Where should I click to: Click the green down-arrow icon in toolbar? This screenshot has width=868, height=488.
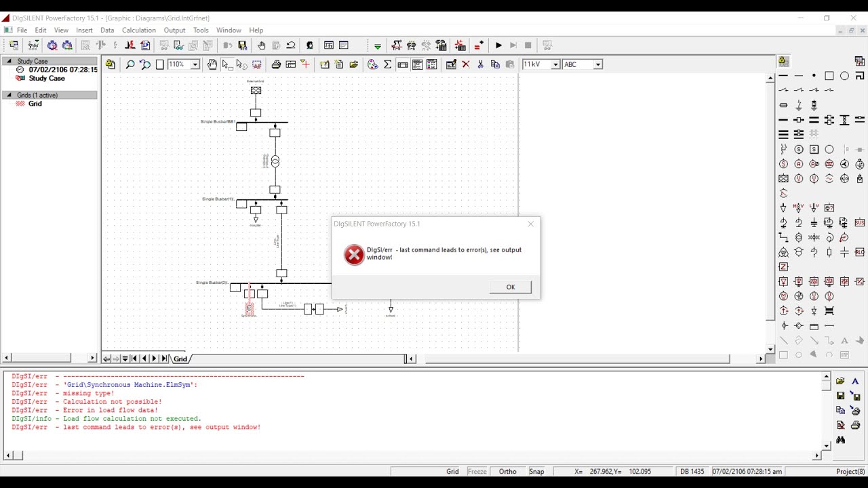(378, 45)
